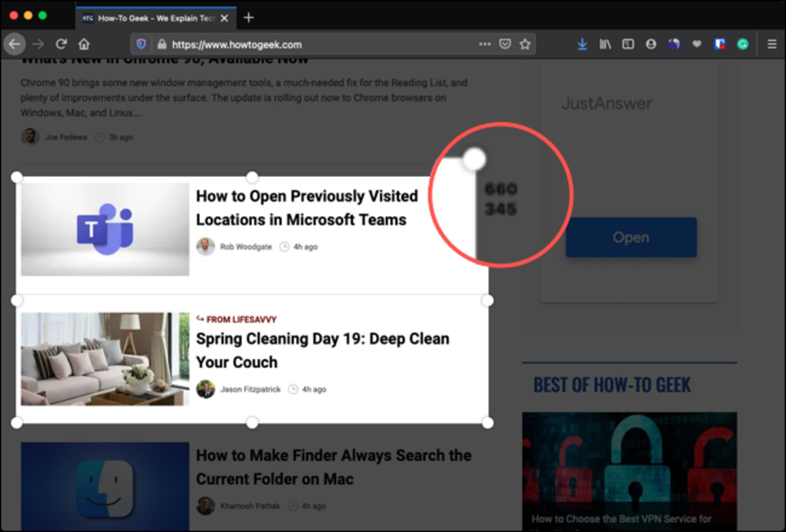Click selection handle at right edge middle
Viewport: 786px width, 532px height.
[488, 300]
